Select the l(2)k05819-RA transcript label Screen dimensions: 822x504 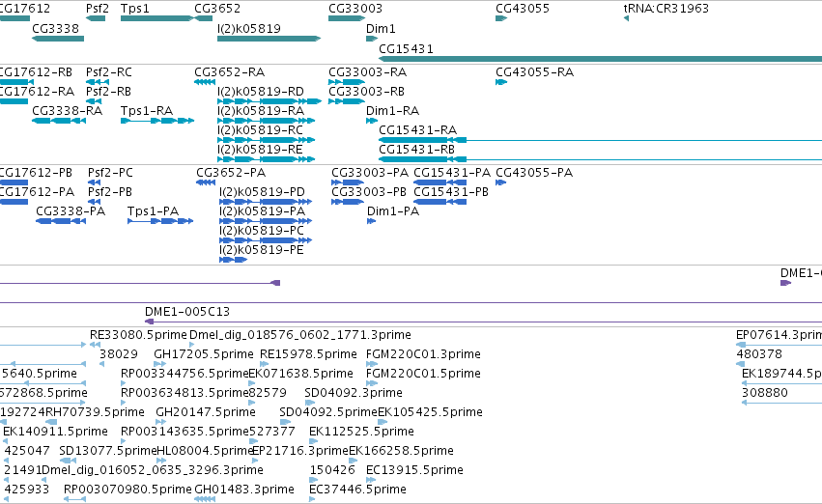tap(261, 110)
